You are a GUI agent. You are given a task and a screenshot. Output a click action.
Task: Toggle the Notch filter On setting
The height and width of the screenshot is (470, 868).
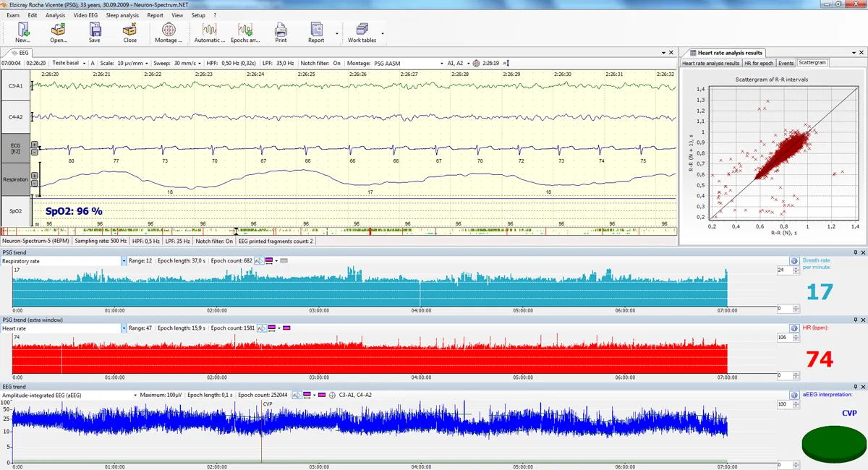pyautogui.click(x=337, y=63)
